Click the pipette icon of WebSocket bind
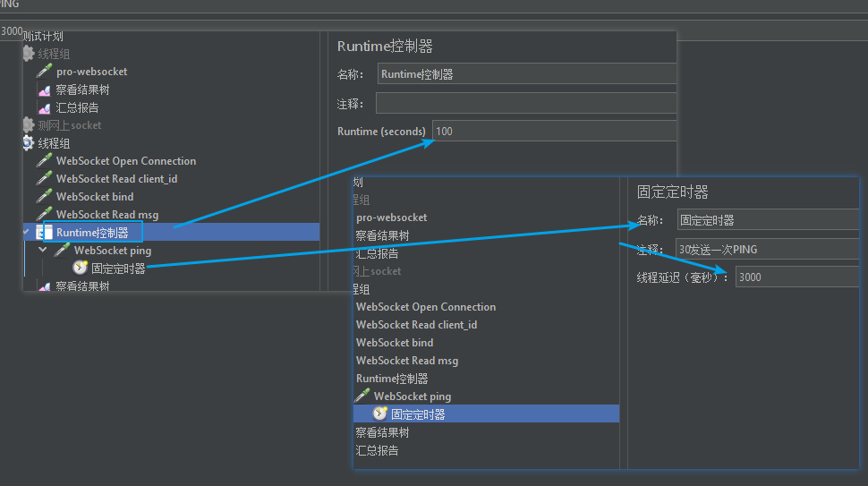The image size is (868, 486). tap(44, 196)
